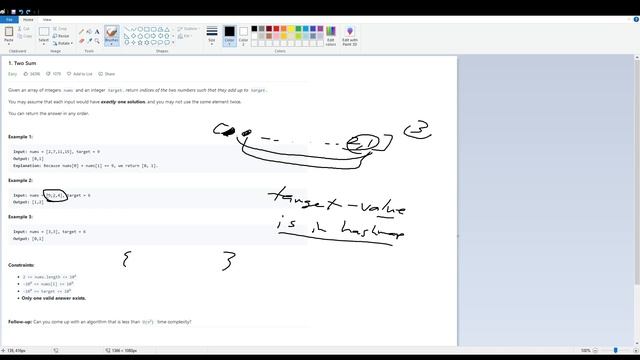The image size is (640, 360).
Task: Click the 'Example 3:' heading
Action: [x=20, y=217]
